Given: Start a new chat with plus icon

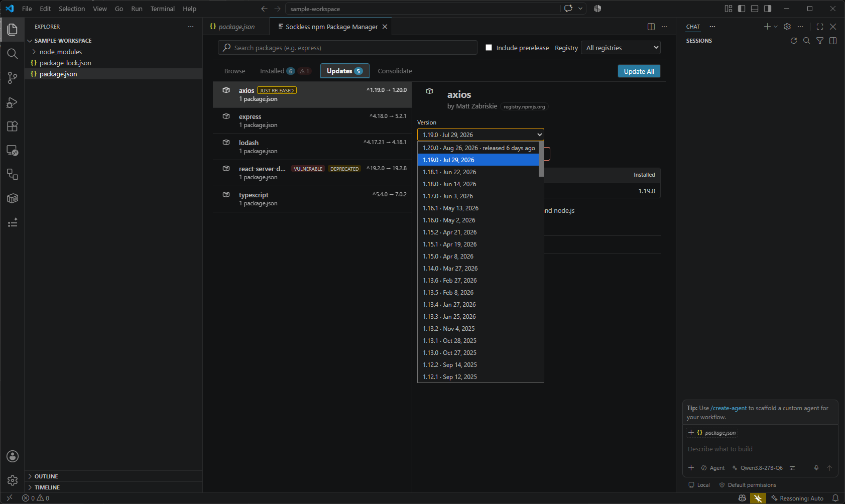Looking at the screenshot, I should 767,27.
